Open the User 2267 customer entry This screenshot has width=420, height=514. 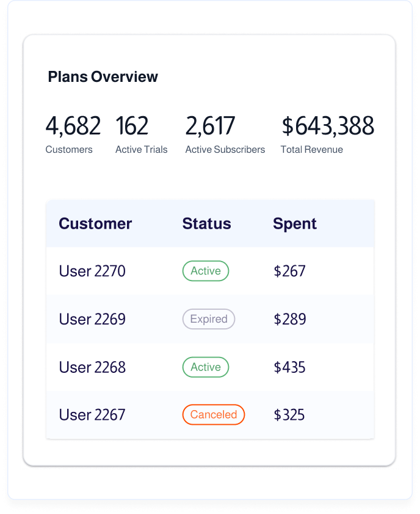pyautogui.click(x=92, y=415)
